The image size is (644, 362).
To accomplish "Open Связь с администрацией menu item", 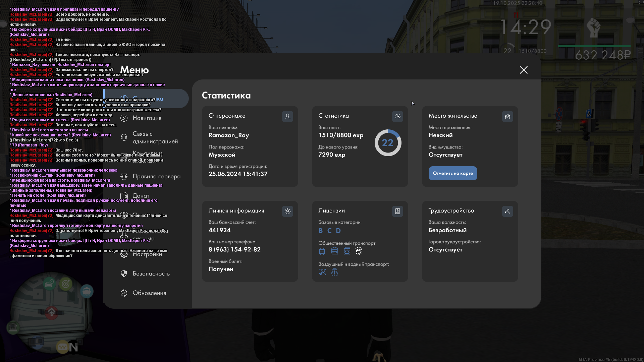I will (x=155, y=137).
